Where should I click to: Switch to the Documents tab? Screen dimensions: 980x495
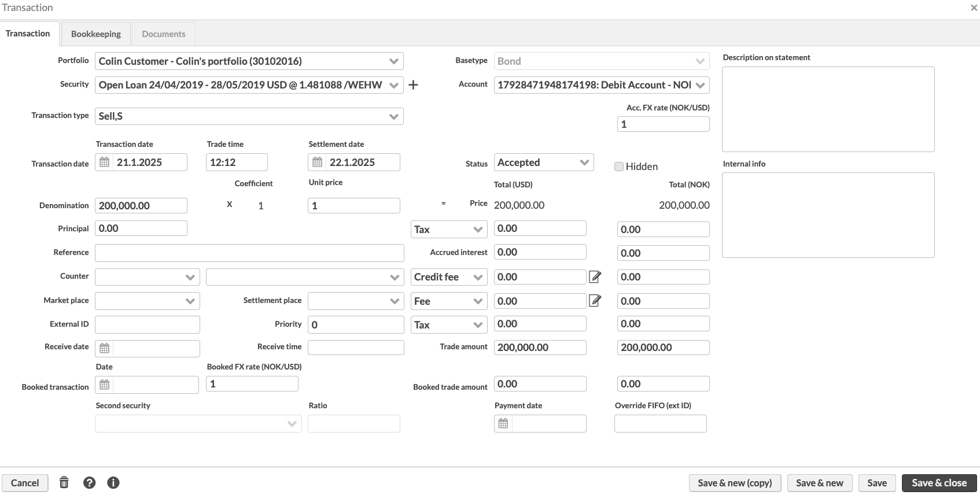[x=164, y=34]
